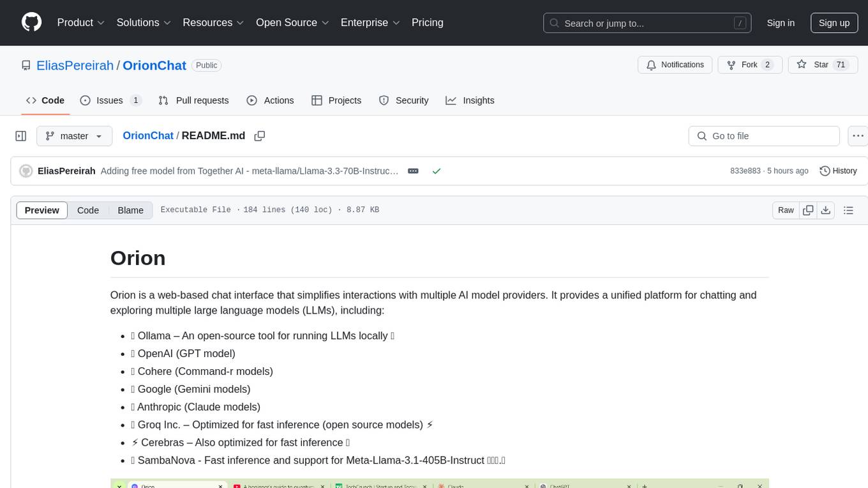Click the Issues count badge 1
Viewport: 868px width, 488px height.
(x=135, y=100)
